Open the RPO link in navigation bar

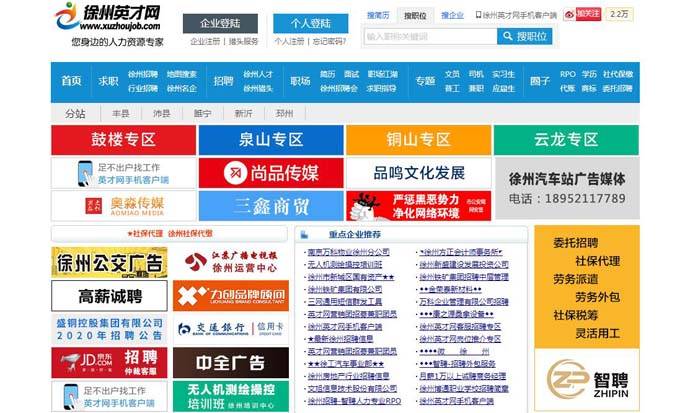(568, 74)
